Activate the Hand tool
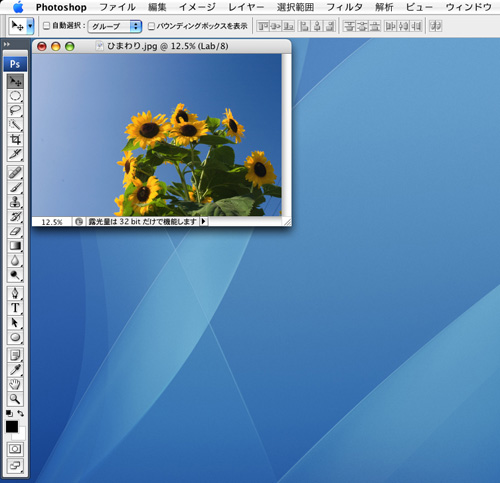500x483 pixels. pos(15,384)
